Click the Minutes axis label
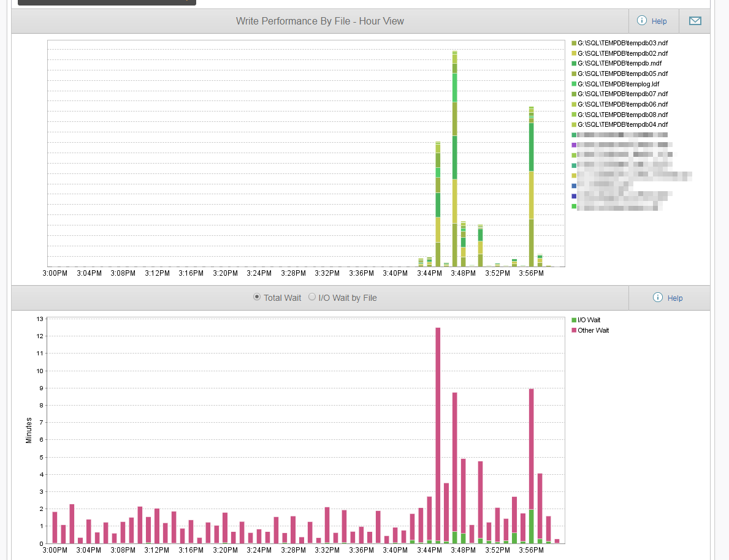 click(29, 430)
